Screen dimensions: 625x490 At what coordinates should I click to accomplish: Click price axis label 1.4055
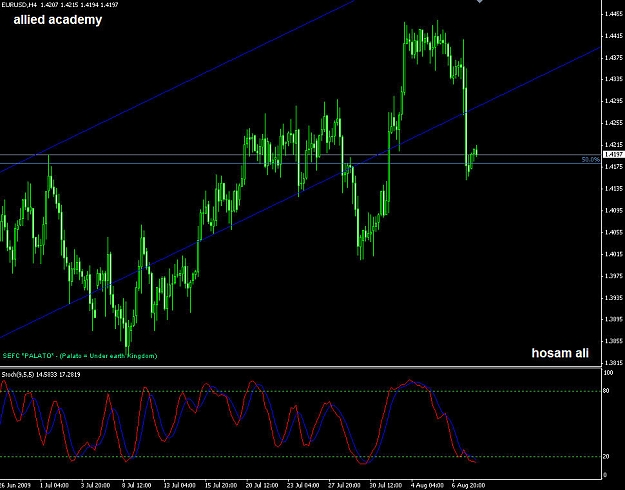614,232
